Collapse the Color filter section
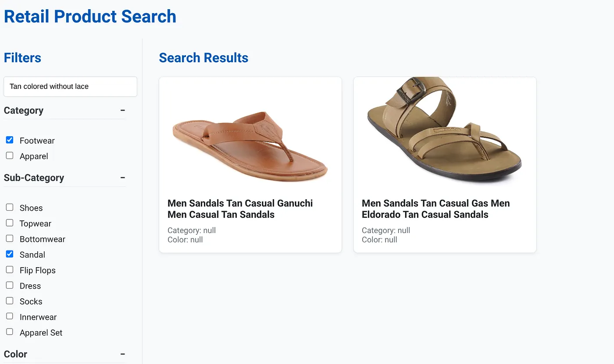Image resolution: width=614 pixels, height=364 pixels. point(123,354)
